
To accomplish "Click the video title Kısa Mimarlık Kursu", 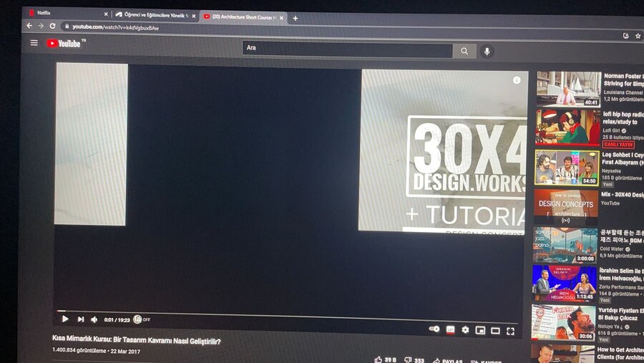I will 137,339.
